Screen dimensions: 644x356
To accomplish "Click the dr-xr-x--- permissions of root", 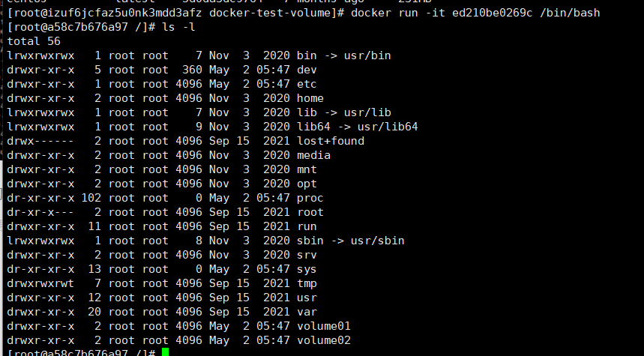I will coord(40,212).
